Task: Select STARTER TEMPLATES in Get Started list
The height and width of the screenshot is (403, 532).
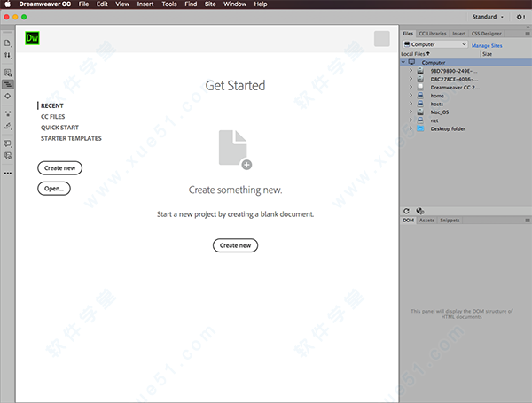Action: (71, 138)
